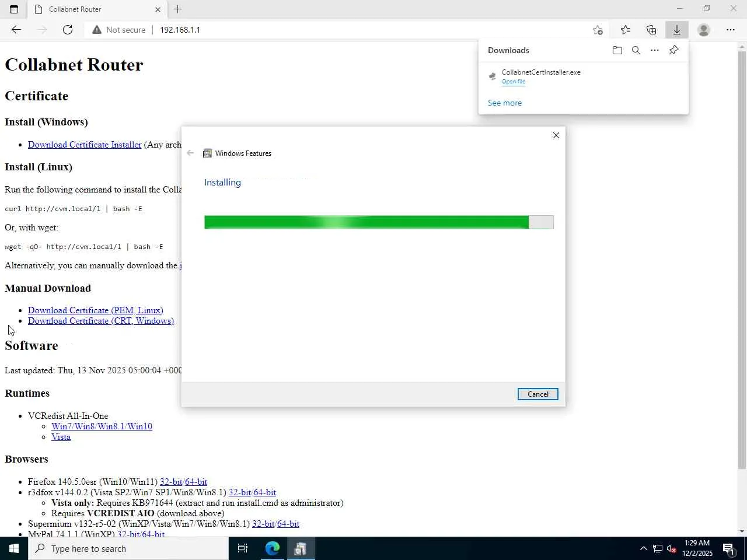Show hidden system tray icons
Viewport: 747px width, 560px height.
tap(643, 548)
